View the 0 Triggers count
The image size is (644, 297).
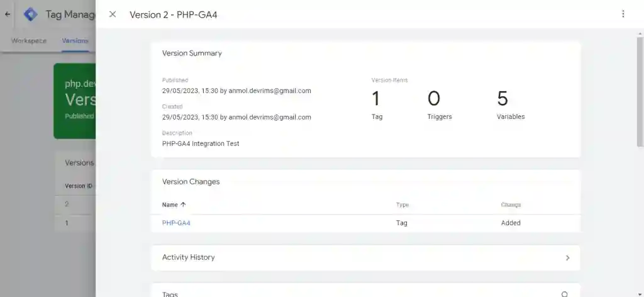coord(440,105)
